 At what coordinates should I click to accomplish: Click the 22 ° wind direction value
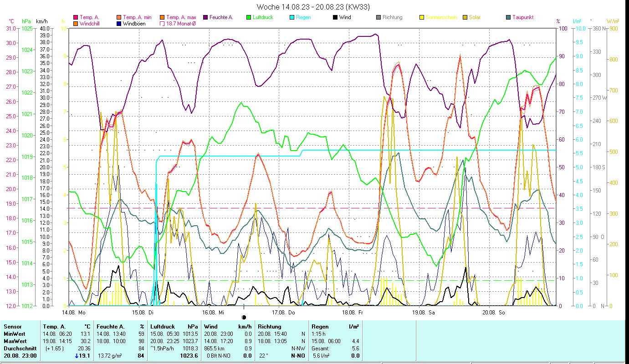pyautogui.click(x=263, y=356)
